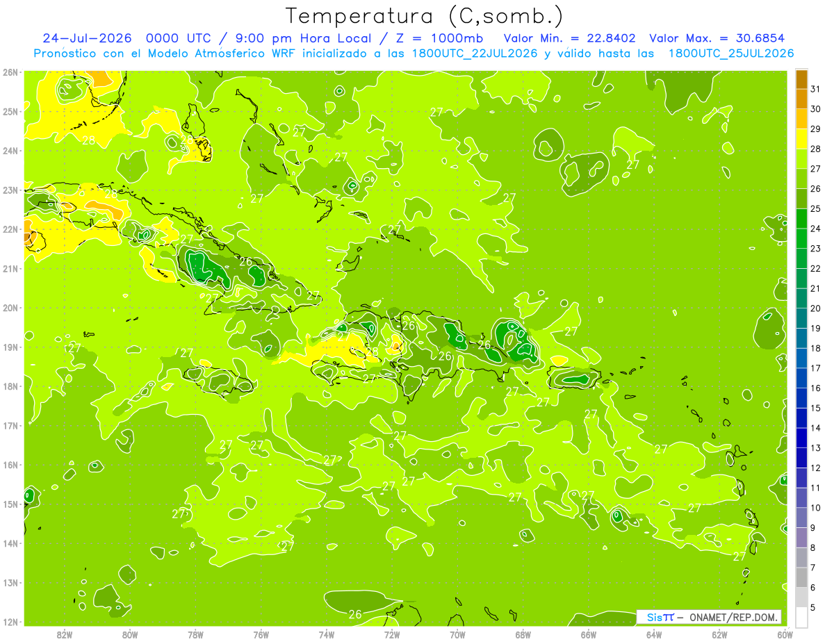Click the '26N' latitude label
Viewport: 834px width, 644px height.
(10, 72)
